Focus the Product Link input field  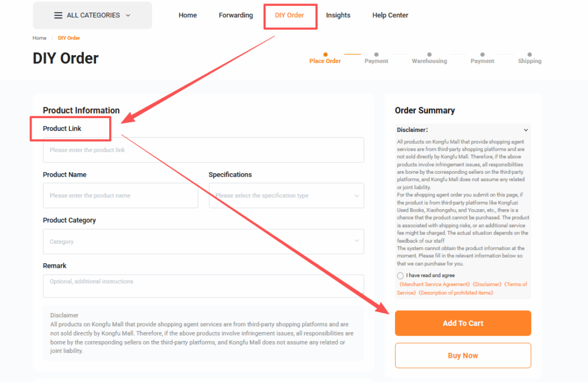point(203,150)
